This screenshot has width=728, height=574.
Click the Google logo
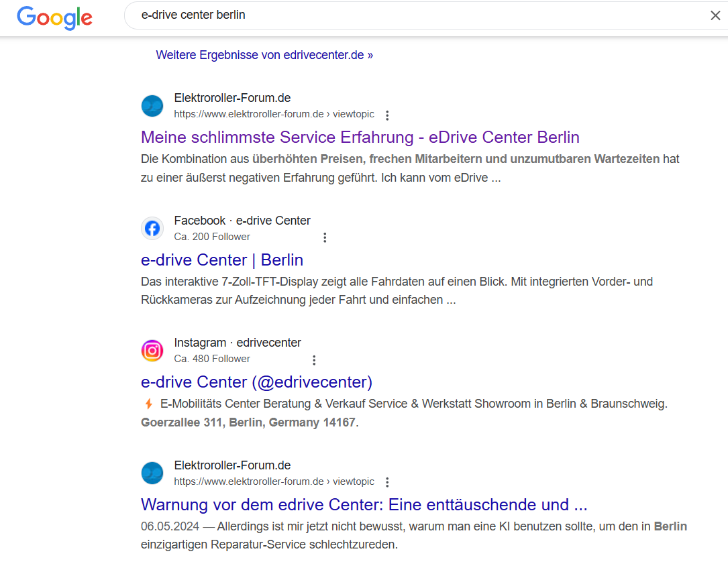(x=54, y=17)
